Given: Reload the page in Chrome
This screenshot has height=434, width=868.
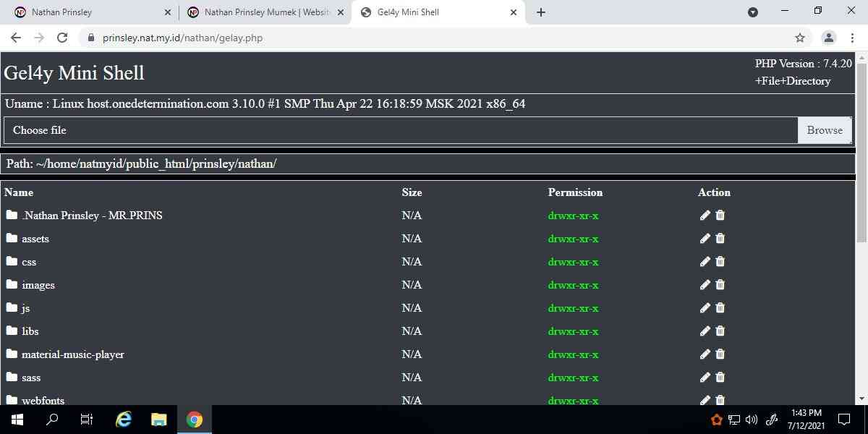Looking at the screenshot, I should pyautogui.click(x=62, y=38).
